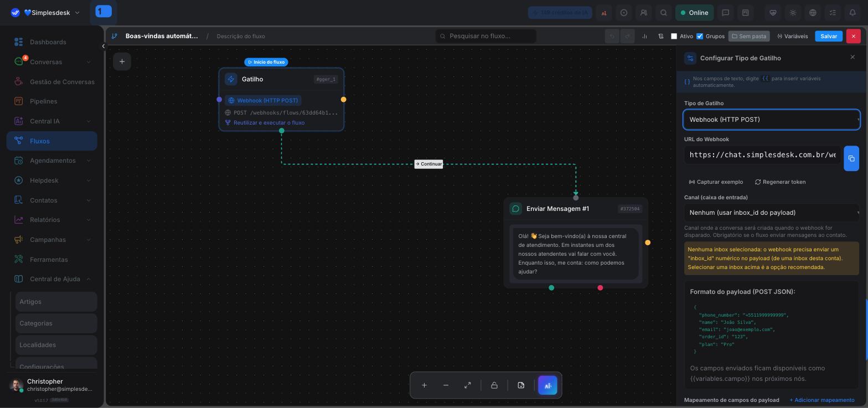Toggle the Ativo checkbox

coord(674,36)
